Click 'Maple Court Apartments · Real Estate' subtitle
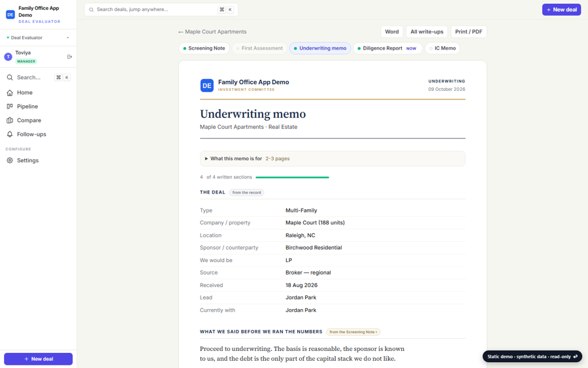The width and height of the screenshot is (588, 368). click(x=248, y=127)
